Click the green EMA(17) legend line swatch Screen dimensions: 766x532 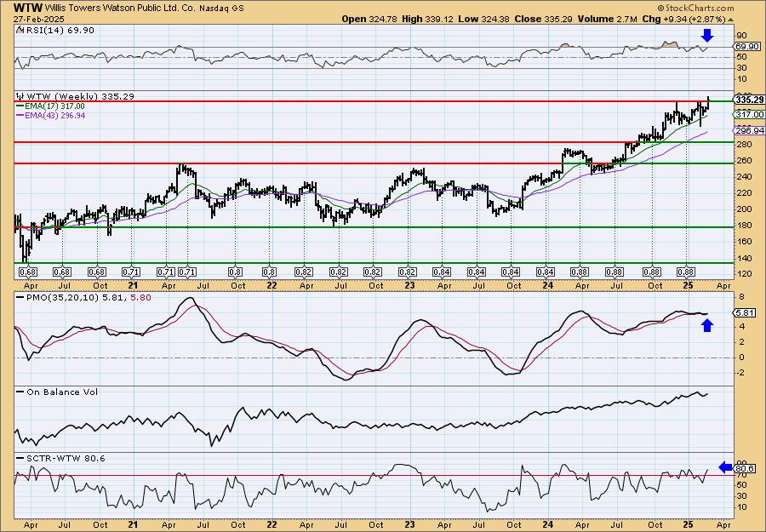(20, 106)
